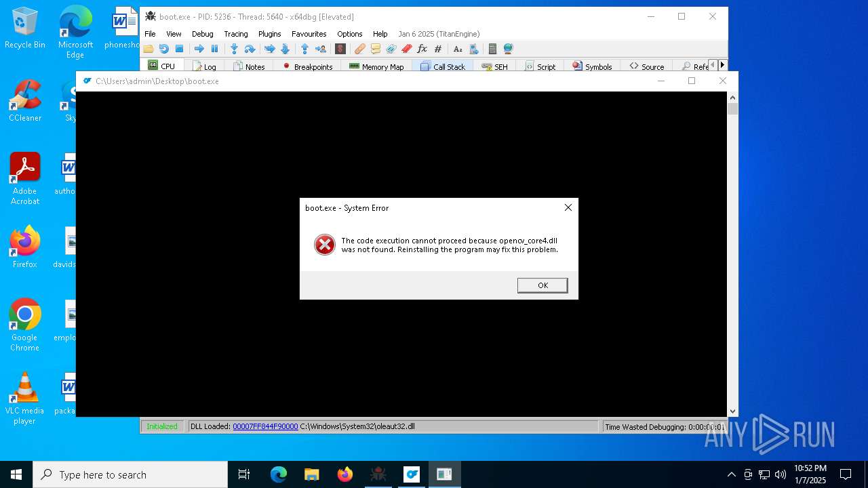This screenshot has width=868, height=488.
Task: Select the CCleaner desktop icon
Action: point(25,101)
